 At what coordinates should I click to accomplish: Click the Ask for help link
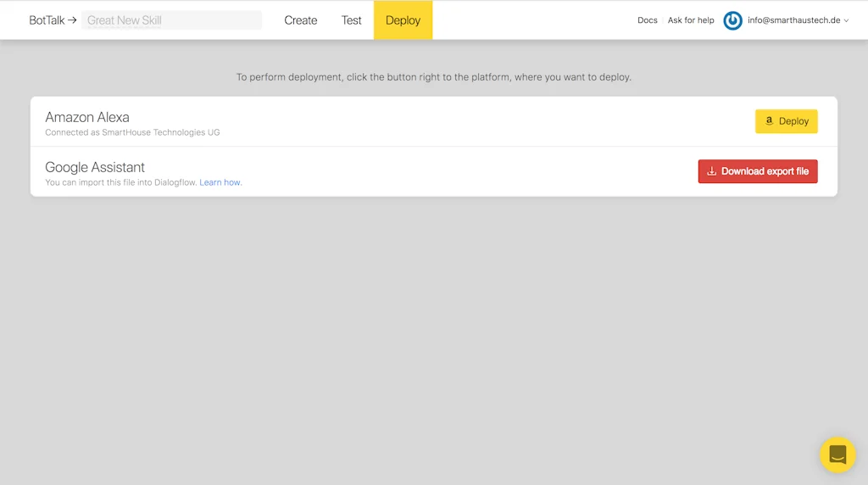(x=691, y=20)
